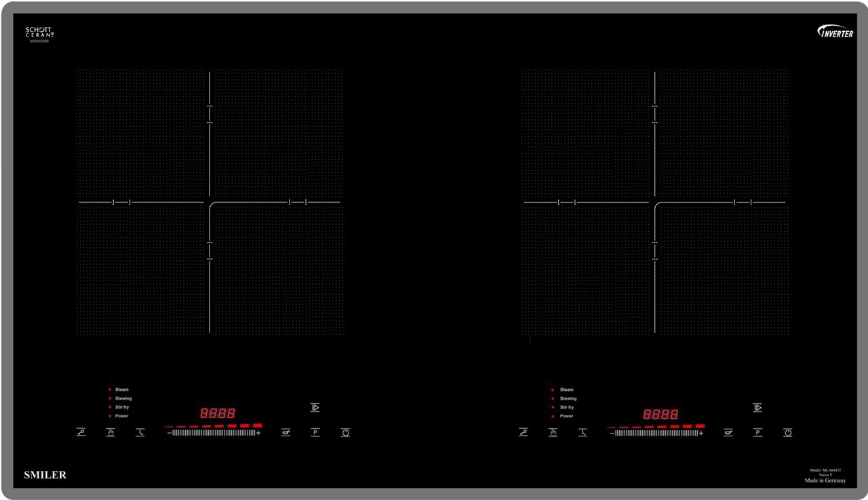The height and width of the screenshot is (500, 868).
Task: Tap the power on/off icon on left panel
Action: click(345, 432)
